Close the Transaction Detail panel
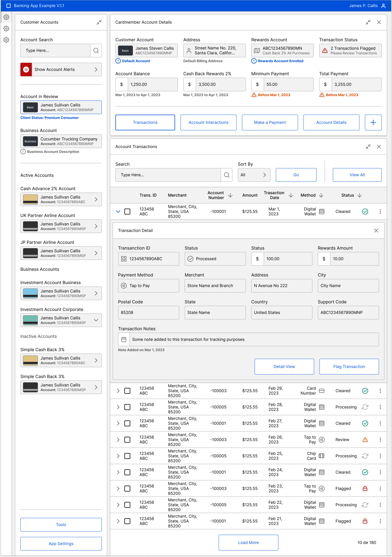The width and height of the screenshot is (392, 557). tap(376, 231)
